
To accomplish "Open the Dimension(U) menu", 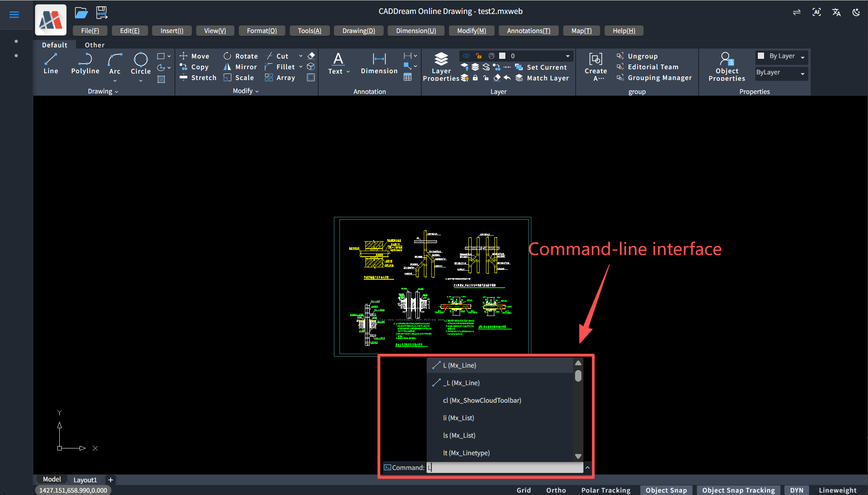I will pos(416,31).
